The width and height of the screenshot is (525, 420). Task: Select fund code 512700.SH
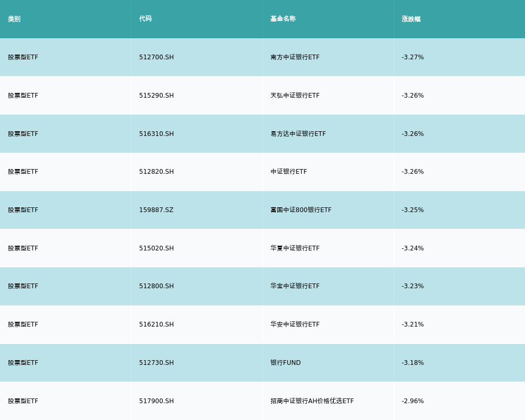pos(156,57)
